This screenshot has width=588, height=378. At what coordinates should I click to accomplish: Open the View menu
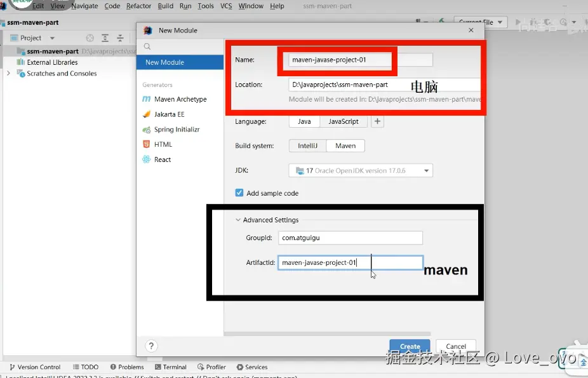(57, 6)
